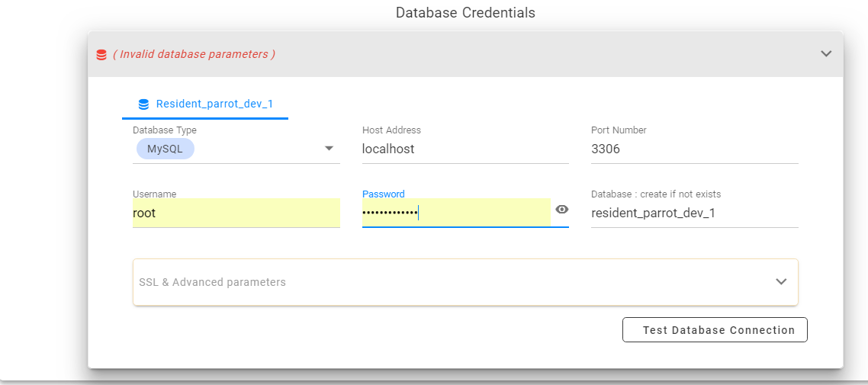868x385 pixels.
Task: Show password with the eye icon
Action: [x=562, y=209]
